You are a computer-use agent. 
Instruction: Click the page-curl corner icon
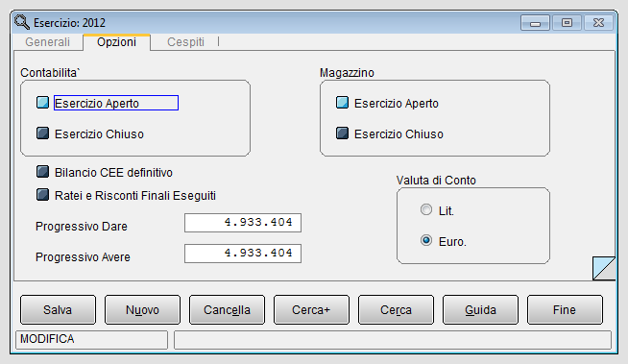[604, 268]
